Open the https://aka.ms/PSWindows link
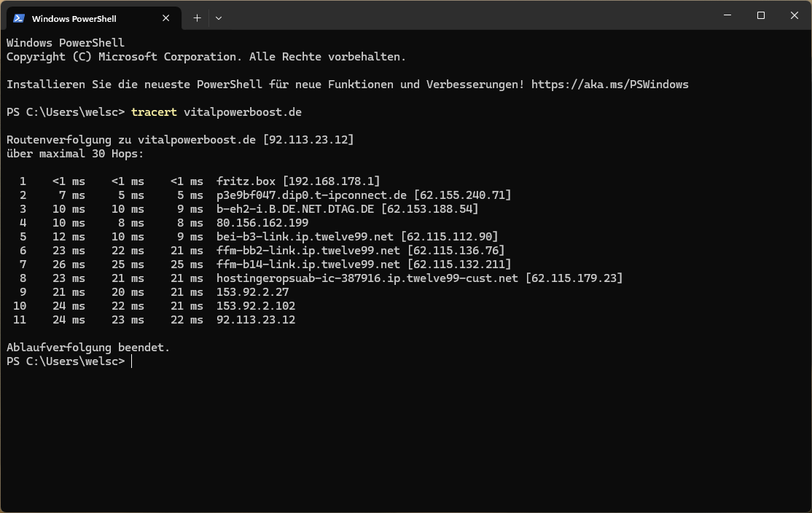Screen dimensions: 812x513 pyautogui.click(x=609, y=85)
